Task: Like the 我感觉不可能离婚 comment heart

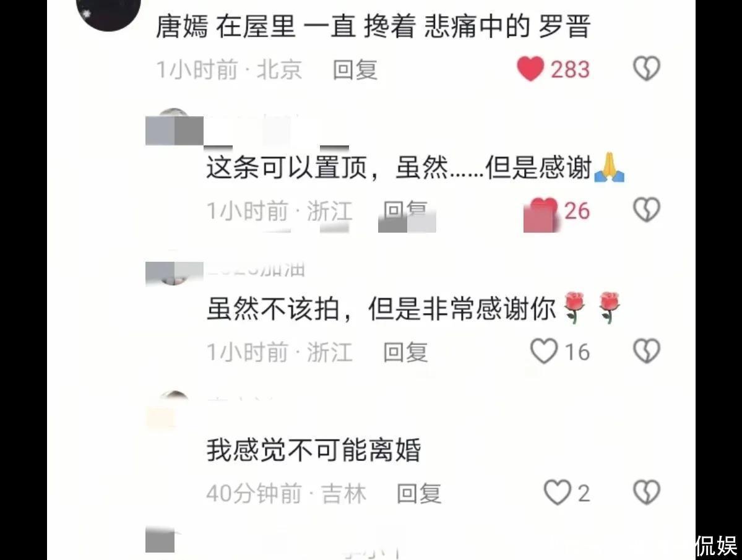Action: 557,493
